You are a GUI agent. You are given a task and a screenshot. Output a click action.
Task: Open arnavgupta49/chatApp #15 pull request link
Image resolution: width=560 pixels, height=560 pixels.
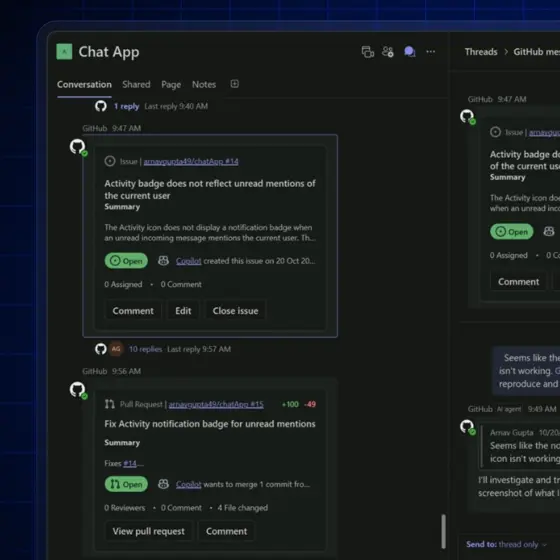tap(216, 404)
